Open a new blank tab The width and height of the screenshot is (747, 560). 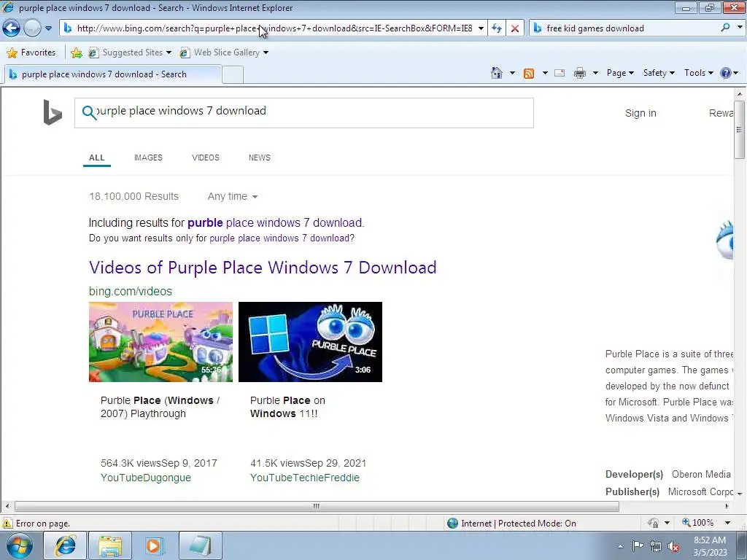click(233, 75)
